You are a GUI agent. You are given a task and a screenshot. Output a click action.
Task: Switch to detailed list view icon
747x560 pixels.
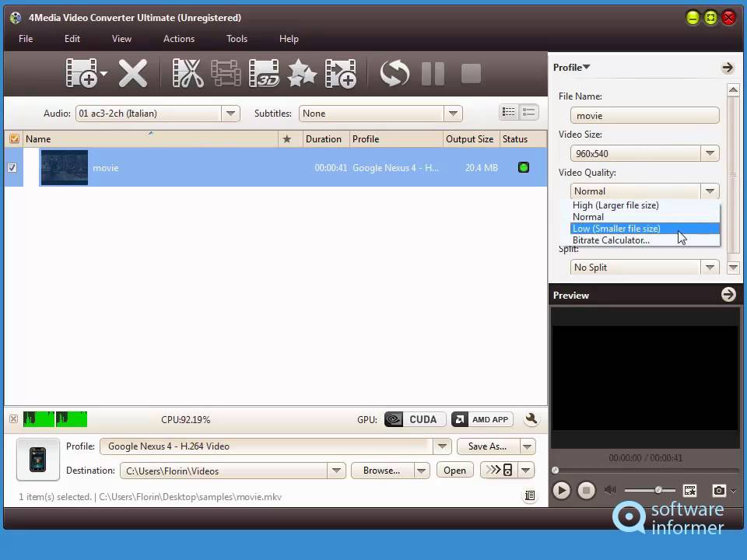(x=509, y=112)
